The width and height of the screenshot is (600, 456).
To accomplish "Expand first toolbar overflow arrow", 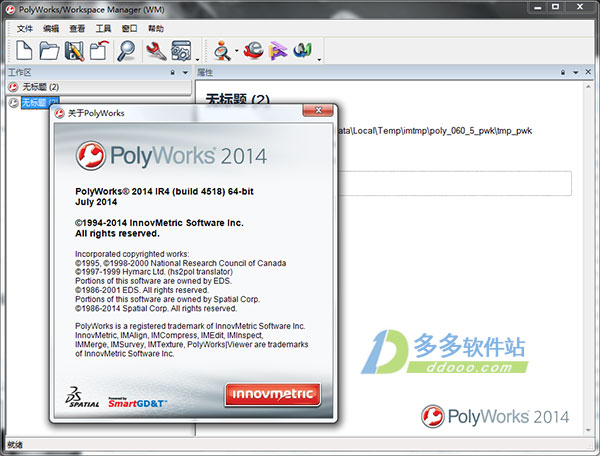I will pos(197,59).
